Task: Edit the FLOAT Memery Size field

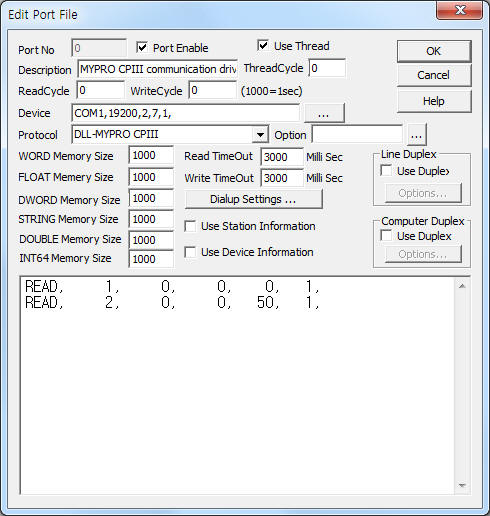Action: point(151,177)
